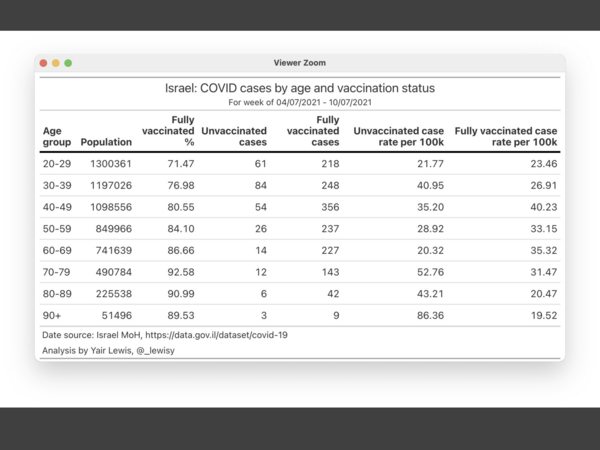Click unvaccinated cases value 61
Image resolution: width=600 pixels, height=450 pixels.
(x=261, y=164)
